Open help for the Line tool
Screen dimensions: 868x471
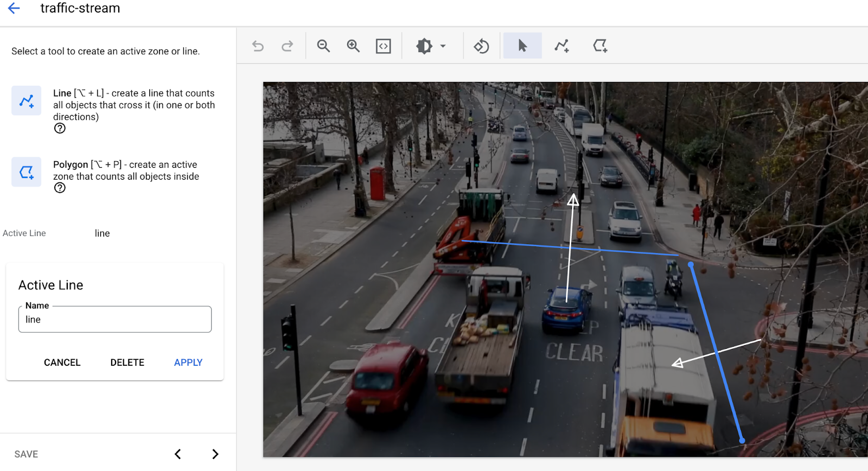coord(60,129)
